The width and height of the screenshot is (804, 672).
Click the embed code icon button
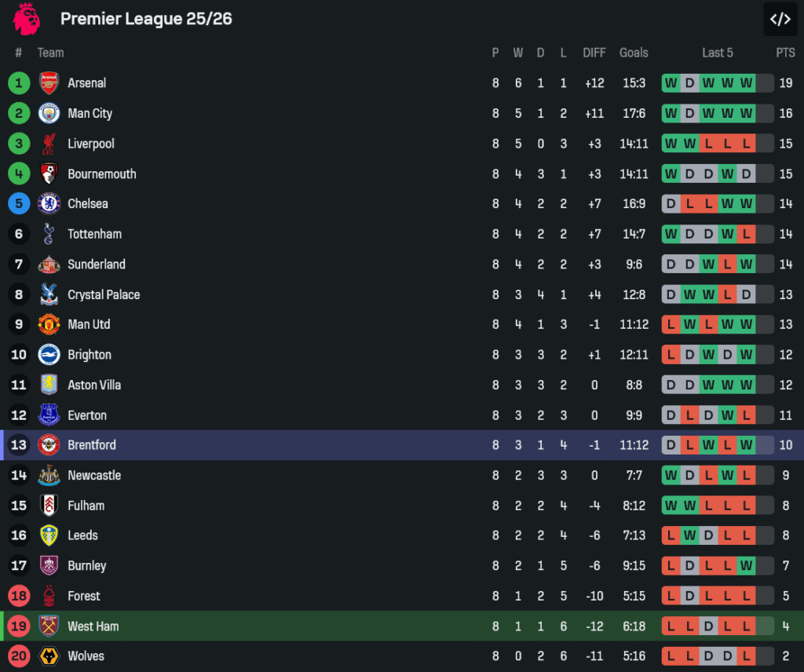780,20
